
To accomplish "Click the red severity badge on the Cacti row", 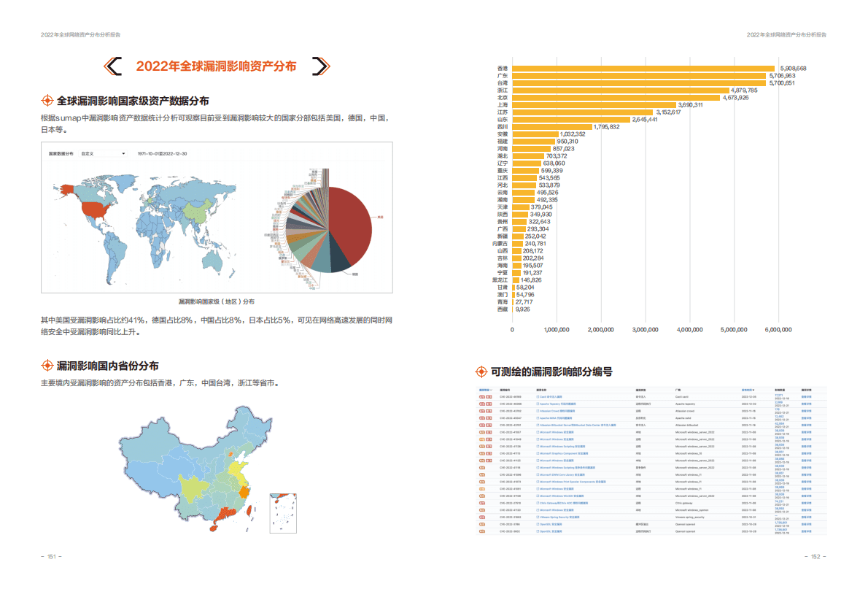I will click(481, 396).
